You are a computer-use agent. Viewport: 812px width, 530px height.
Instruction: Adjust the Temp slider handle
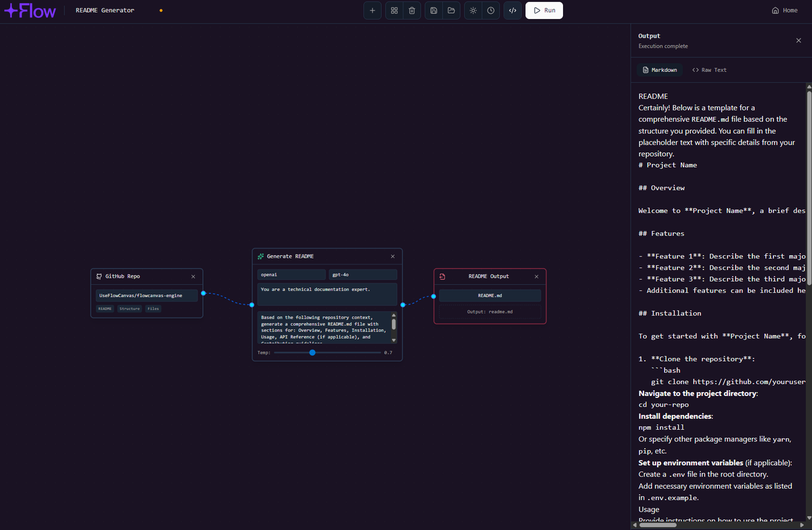(x=312, y=353)
